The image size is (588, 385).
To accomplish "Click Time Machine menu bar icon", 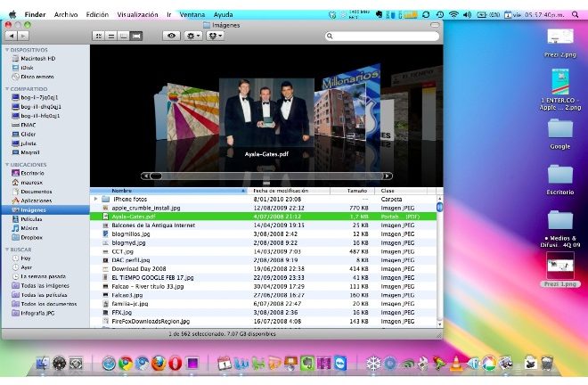I will [x=440, y=14].
